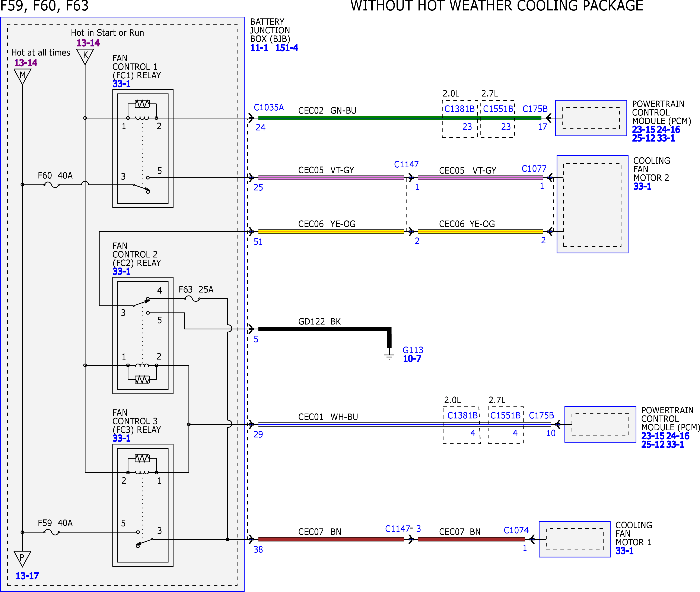Select the F60 40A fuse symbol
Screen dimensions: 700x592
click(x=52, y=185)
